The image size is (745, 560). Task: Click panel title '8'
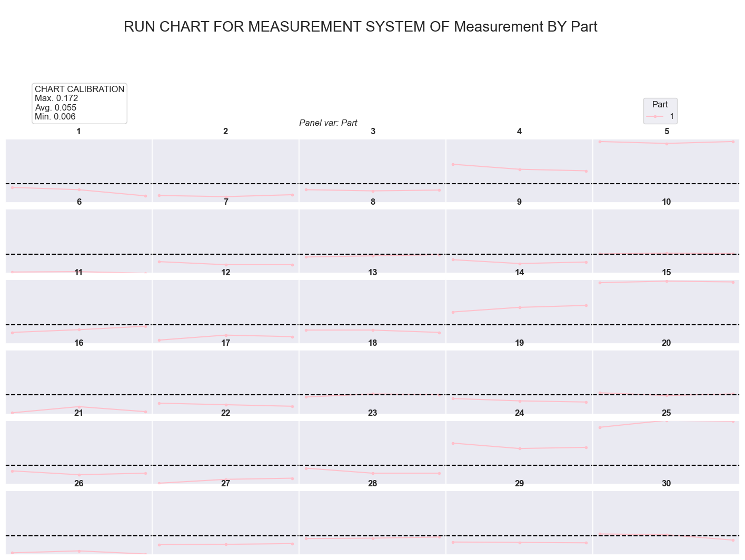[x=373, y=202]
